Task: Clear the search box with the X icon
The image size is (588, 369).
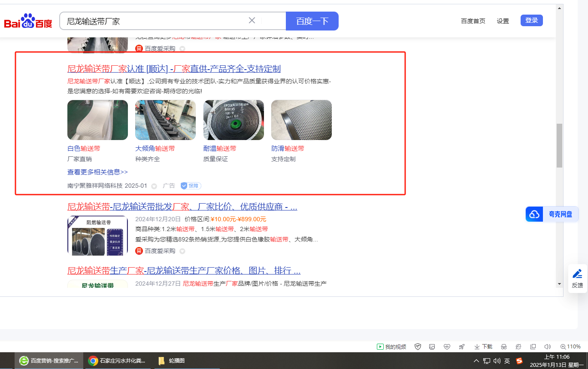Action: tap(252, 21)
